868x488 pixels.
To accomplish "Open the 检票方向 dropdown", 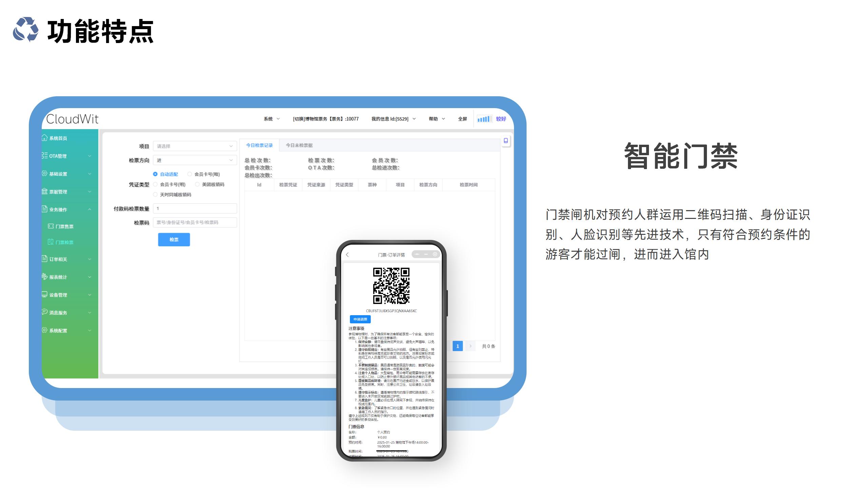I will tap(195, 160).
